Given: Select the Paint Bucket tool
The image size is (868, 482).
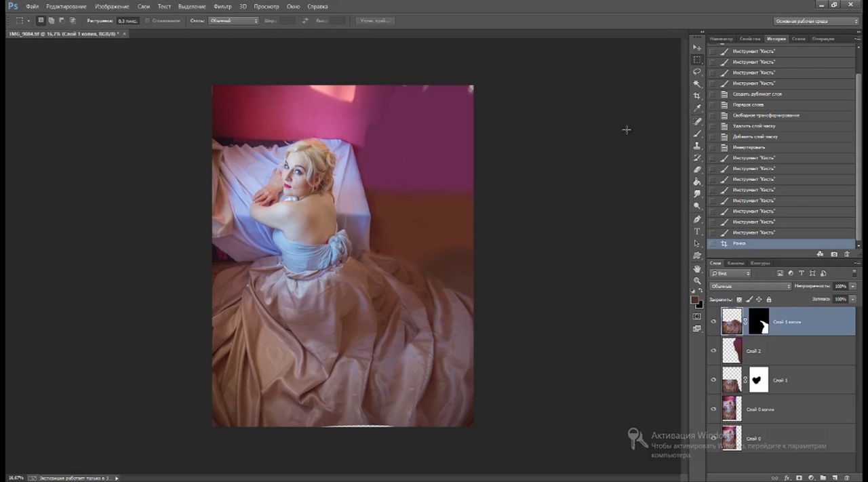Looking at the screenshot, I should [x=697, y=182].
